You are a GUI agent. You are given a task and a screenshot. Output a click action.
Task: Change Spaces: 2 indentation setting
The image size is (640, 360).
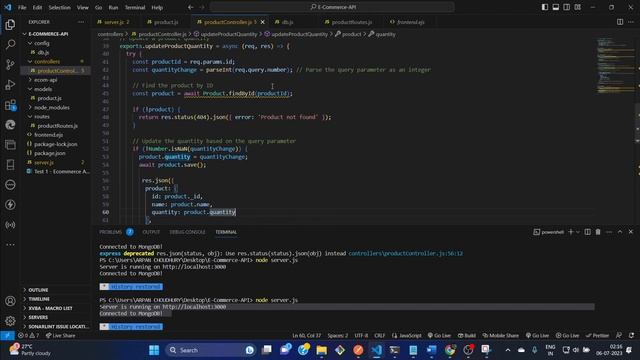(x=338, y=336)
